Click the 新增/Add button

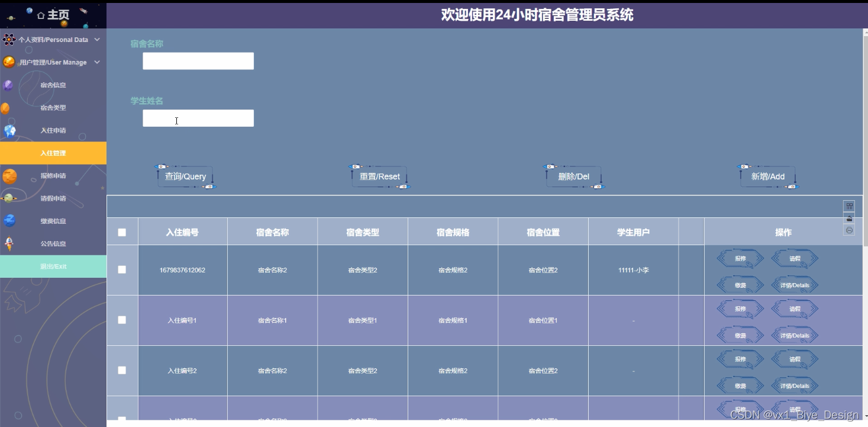pyautogui.click(x=768, y=176)
